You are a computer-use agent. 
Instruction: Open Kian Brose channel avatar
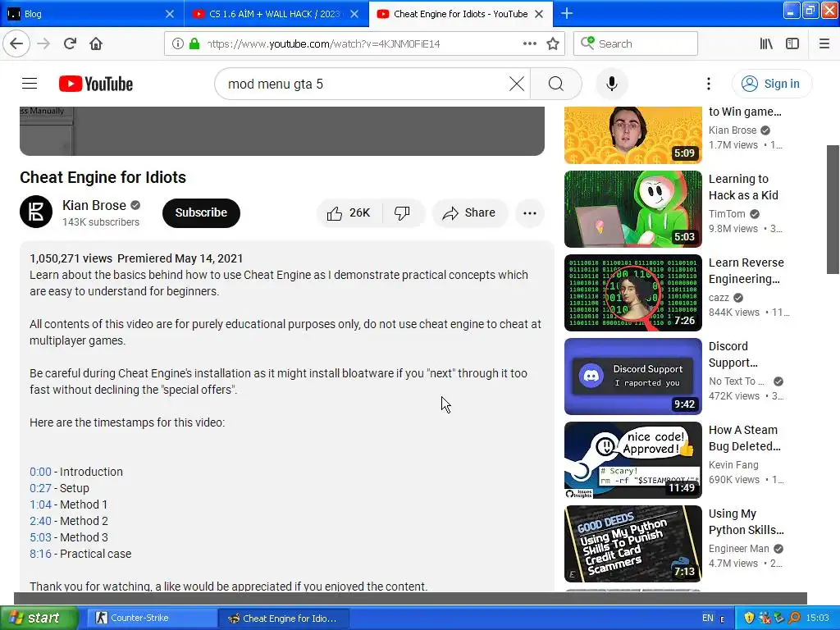pos(36,212)
